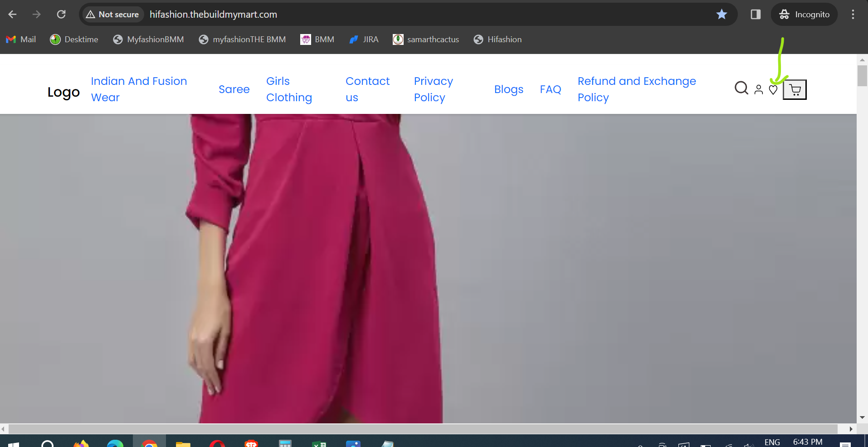Open the Desktime bookmark
Screen dimensions: 868x447
[74, 39]
